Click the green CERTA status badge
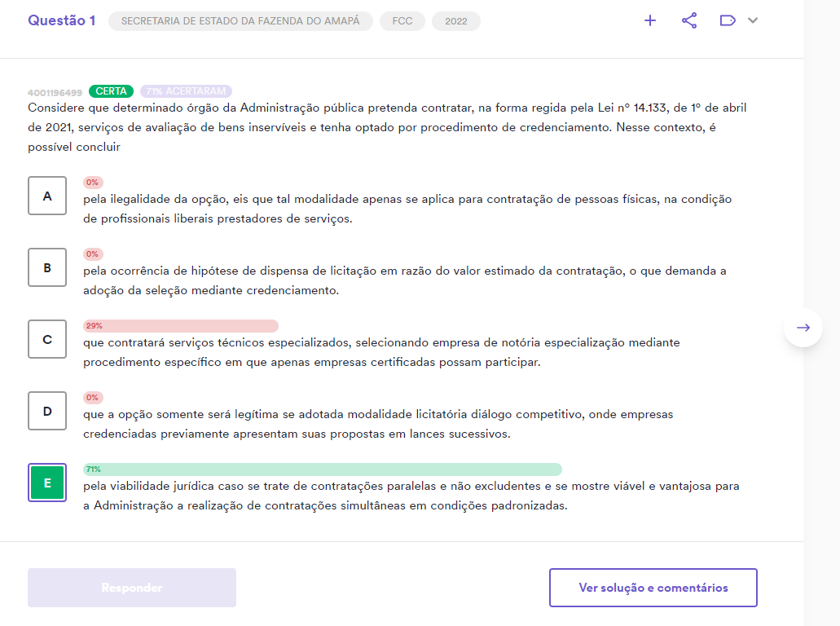This screenshot has height=626, width=840. (111, 91)
